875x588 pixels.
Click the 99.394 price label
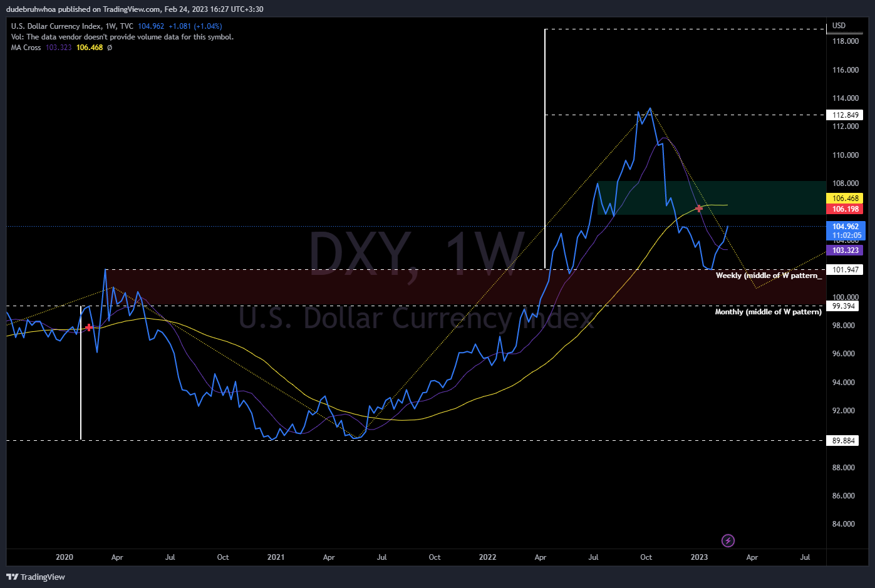[x=843, y=306]
